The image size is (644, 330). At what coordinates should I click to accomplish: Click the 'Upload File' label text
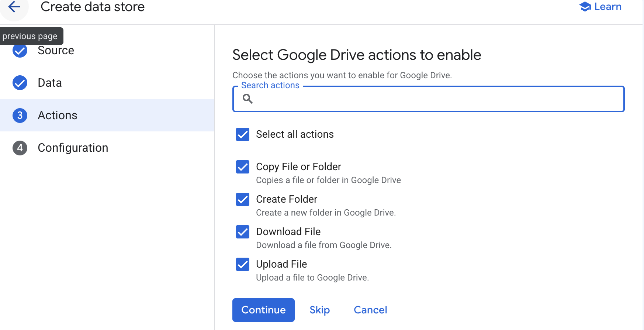[x=281, y=264]
